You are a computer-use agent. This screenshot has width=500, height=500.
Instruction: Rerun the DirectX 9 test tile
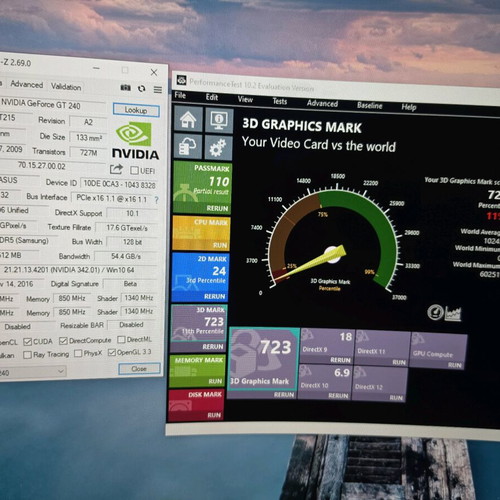coord(340,360)
